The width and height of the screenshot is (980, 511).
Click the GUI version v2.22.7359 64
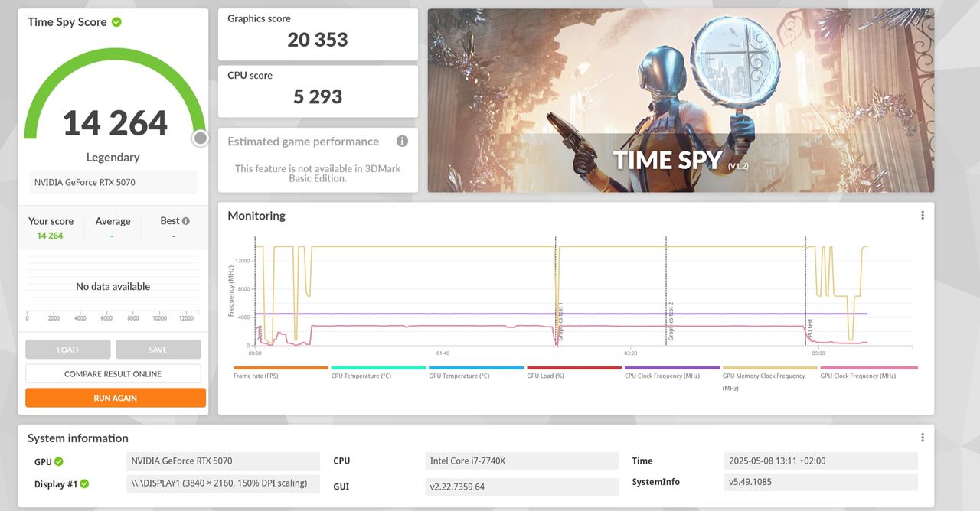(521, 487)
